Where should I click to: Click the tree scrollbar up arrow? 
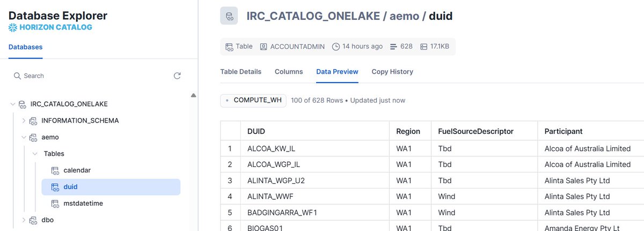tap(193, 95)
